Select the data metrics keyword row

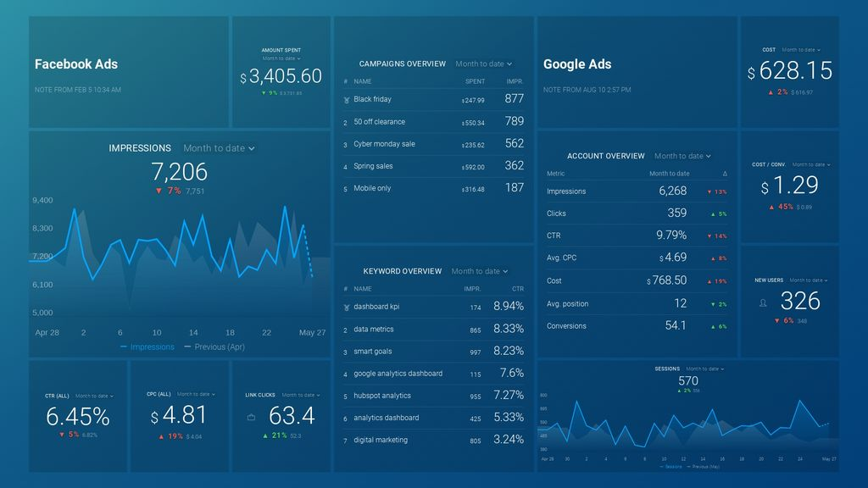pos(433,330)
